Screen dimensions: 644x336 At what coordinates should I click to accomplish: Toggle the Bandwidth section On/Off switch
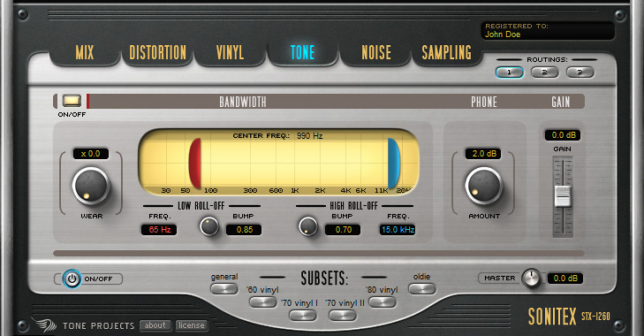point(72,101)
